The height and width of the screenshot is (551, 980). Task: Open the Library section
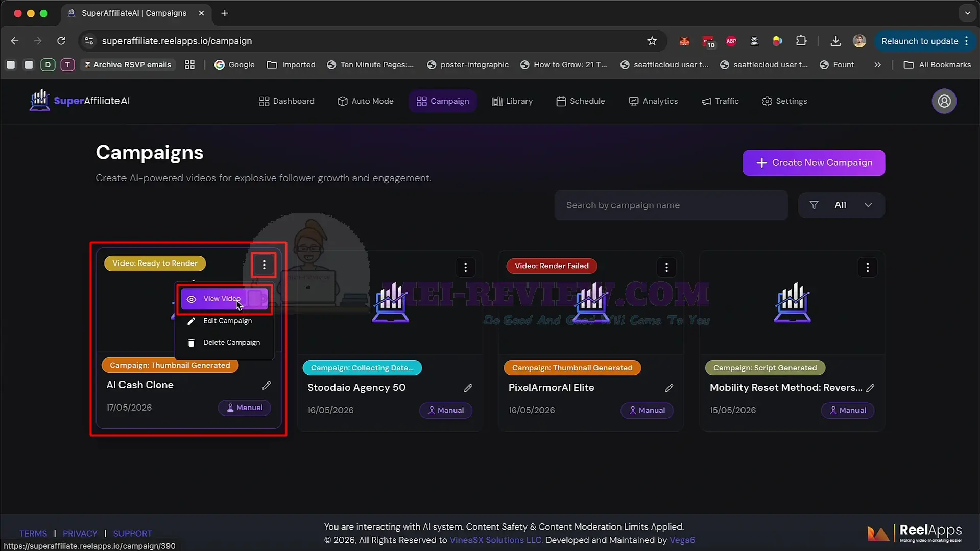(x=512, y=101)
